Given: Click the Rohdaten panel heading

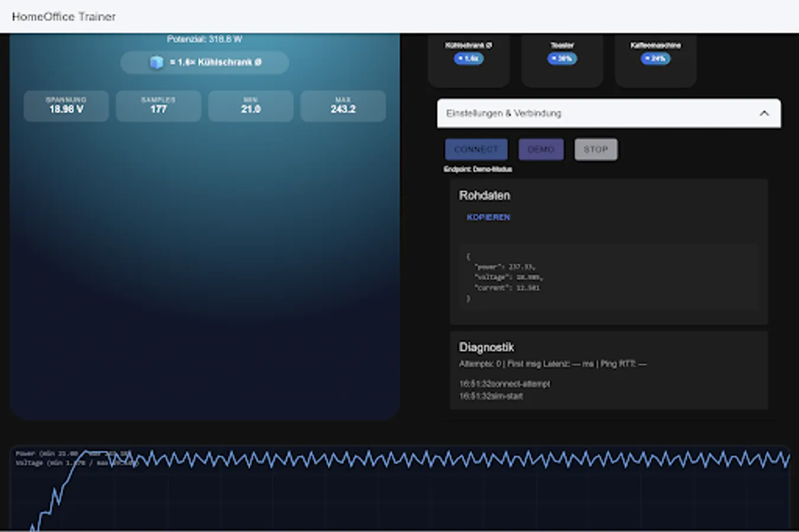Looking at the screenshot, I should click(484, 195).
